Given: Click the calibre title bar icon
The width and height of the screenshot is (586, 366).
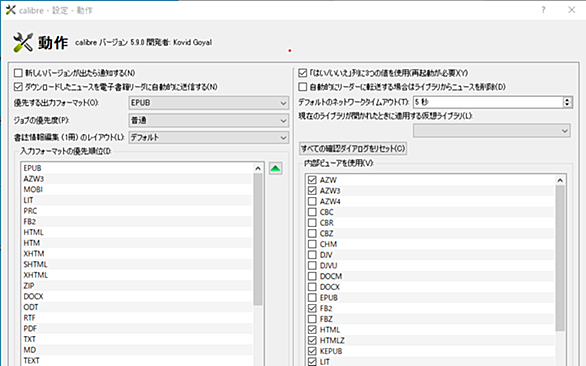Looking at the screenshot, I should (x=10, y=10).
